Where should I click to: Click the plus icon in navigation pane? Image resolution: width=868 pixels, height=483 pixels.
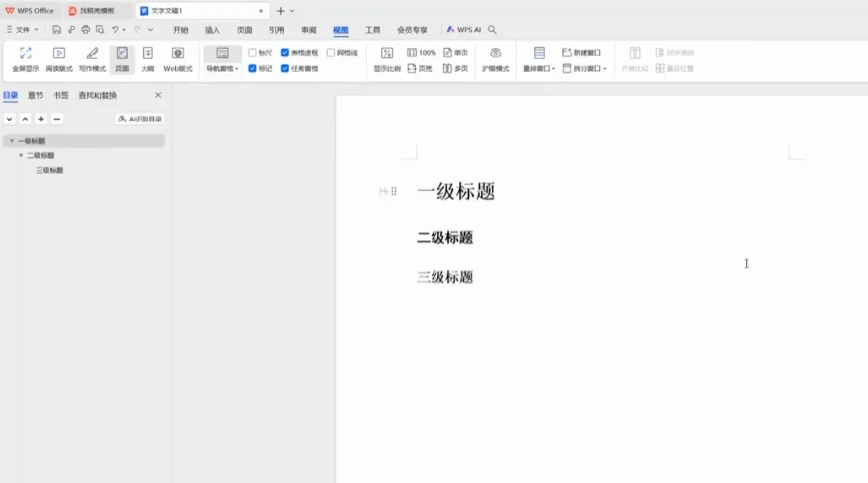(41, 119)
